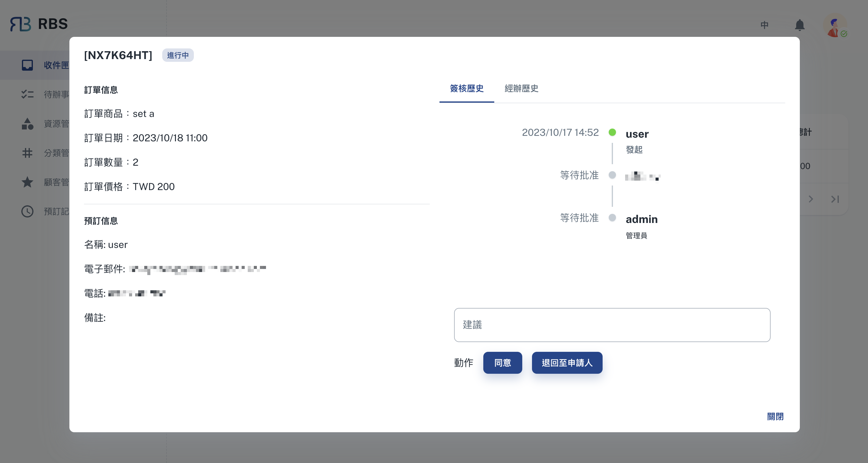
Task: Go to next page arrow
Action: [811, 199]
